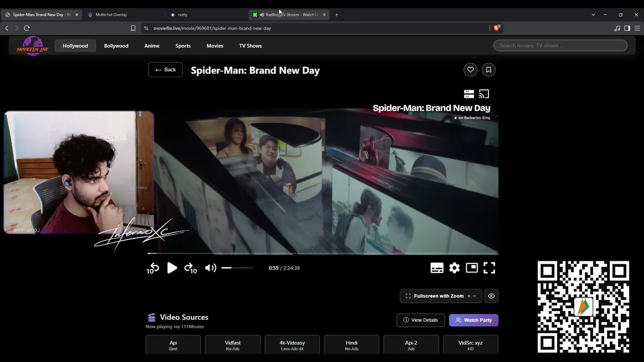Viewport: 644px width, 362px height.
Task: Save the movie to watchlist with the bookmark icon
Action: click(x=489, y=70)
